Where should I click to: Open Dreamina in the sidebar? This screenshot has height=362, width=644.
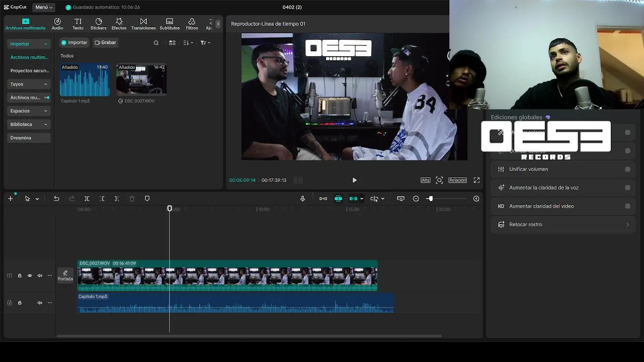[29, 138]
